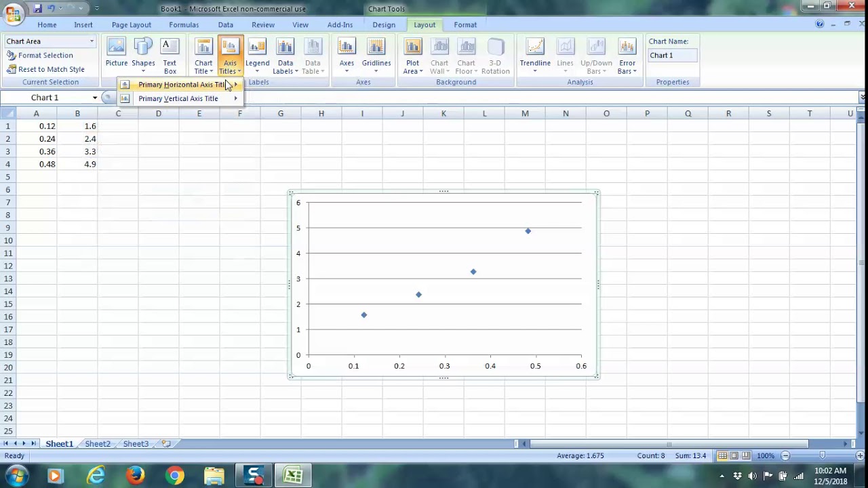
Task: Open the Page Layout ribbon tab
Action: click(x=132, y=25)
